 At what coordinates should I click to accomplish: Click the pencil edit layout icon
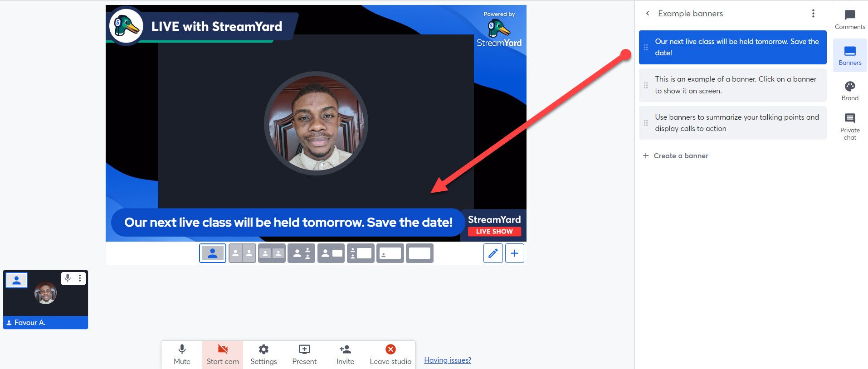click(493, 253)
